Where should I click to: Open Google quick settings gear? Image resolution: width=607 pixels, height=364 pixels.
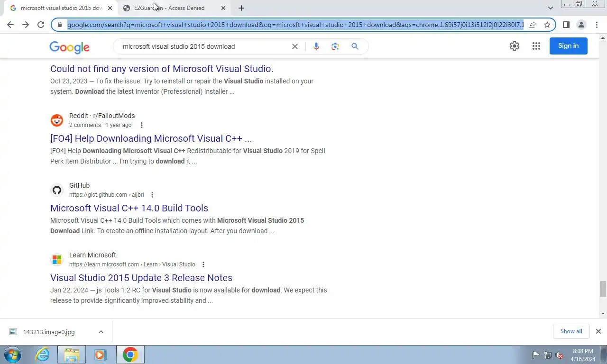coord(515,46)
